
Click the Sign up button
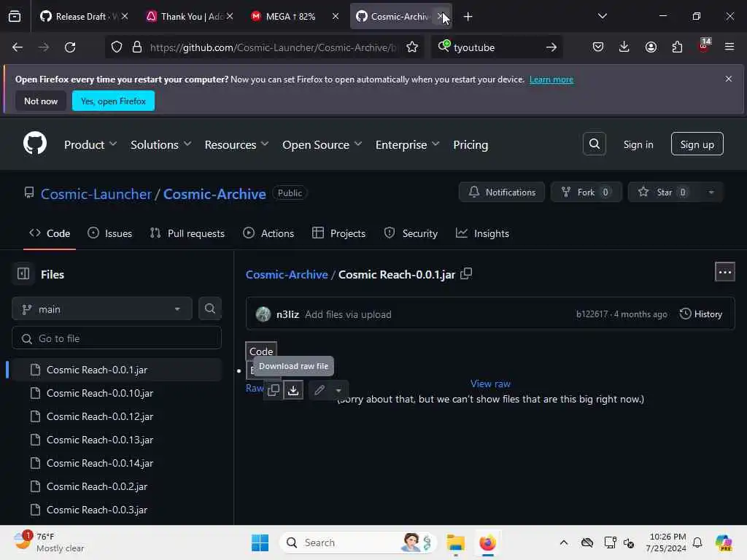click(x=697, y=144)
